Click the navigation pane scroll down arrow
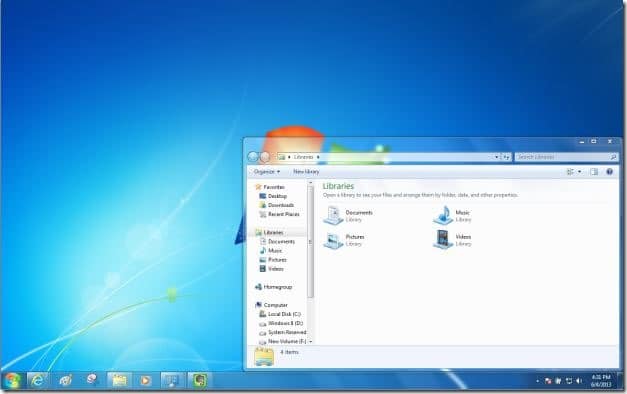 click(x=311, y=341)
